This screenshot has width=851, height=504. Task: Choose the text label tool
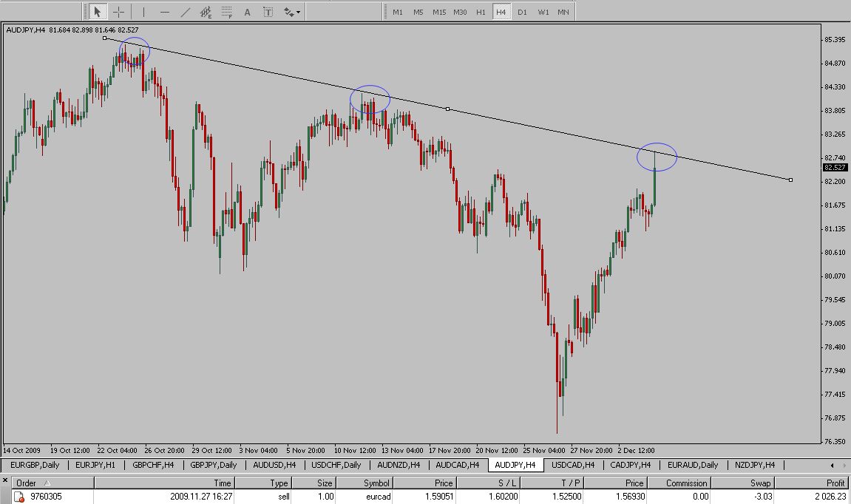click(x=268, y=12)
